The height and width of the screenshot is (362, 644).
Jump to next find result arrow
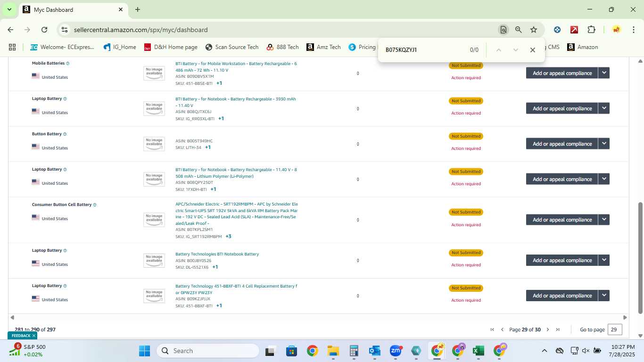[x=516, y=50]
